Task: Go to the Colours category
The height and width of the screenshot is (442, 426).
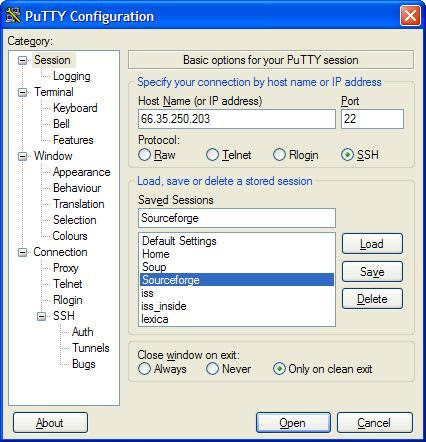Action: (x=70, y=236)
